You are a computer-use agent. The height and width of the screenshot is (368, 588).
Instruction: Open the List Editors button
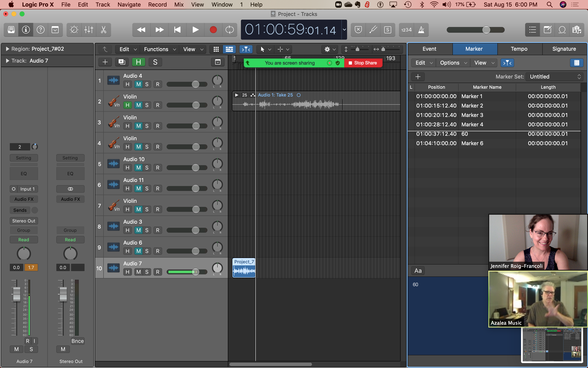pos(533,30)
